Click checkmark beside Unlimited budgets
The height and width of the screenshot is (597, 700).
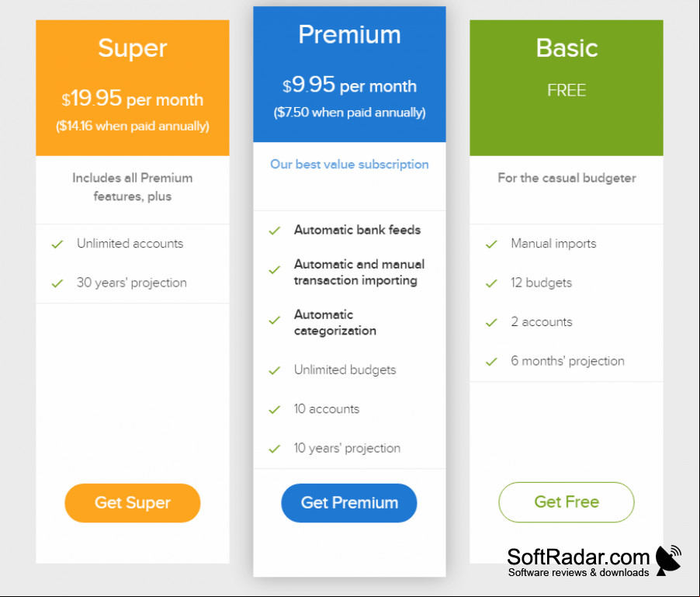[x=275, y=370]
